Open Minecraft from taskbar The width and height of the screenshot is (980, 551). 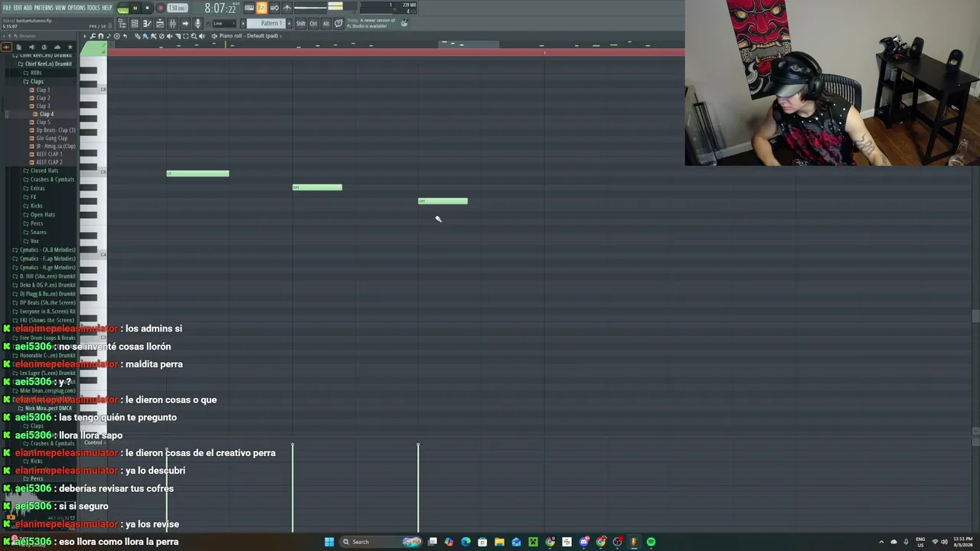pyautogui.click(x=533, y=542)
